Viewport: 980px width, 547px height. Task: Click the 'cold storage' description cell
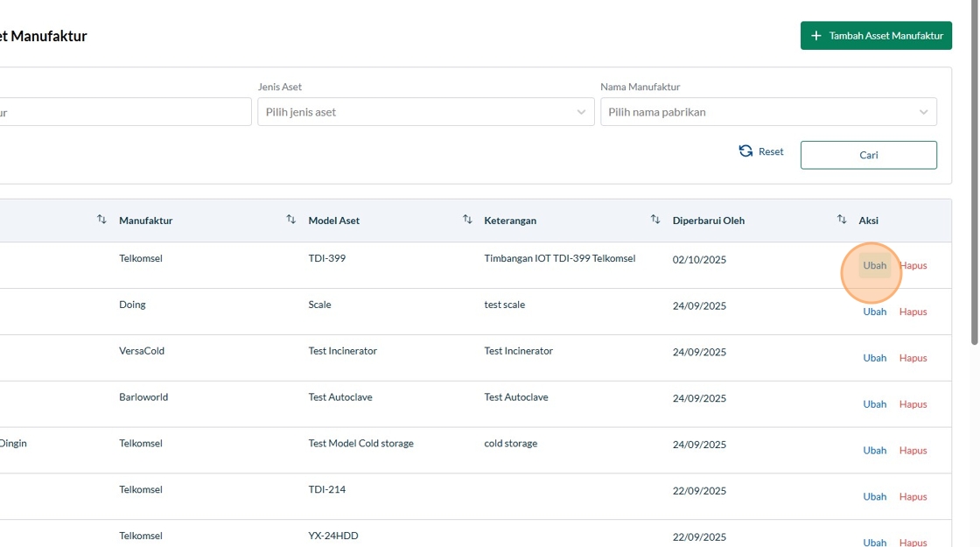pos(511,443)
